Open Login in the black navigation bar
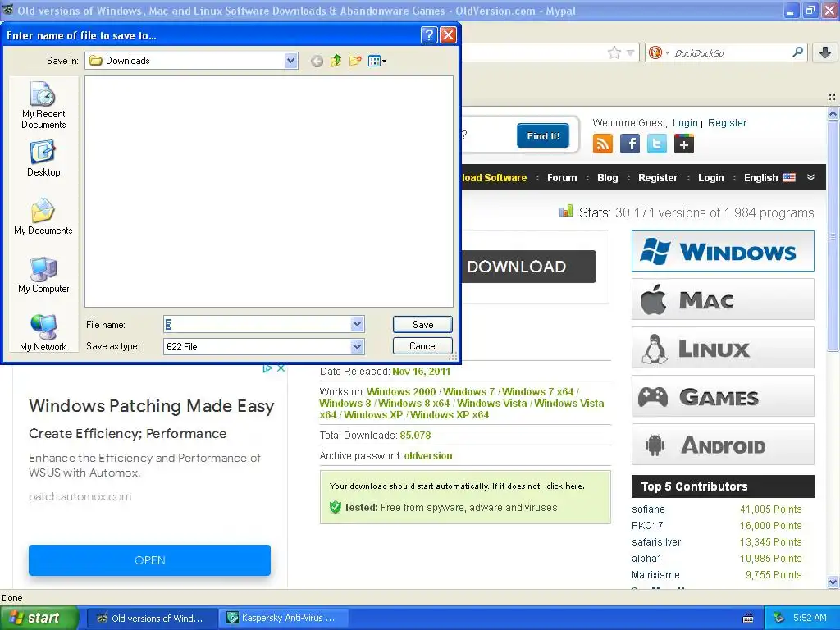 710,178
